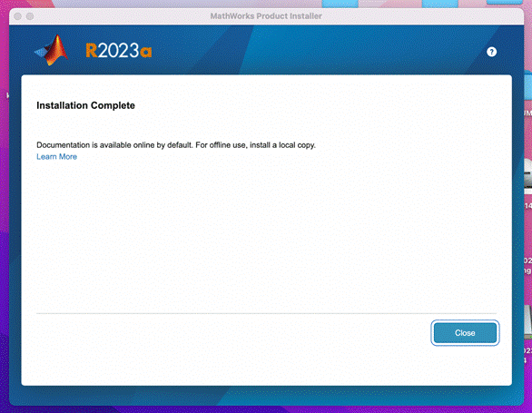Select the blue folder below the top-right corner
532x413 pixels.
[x=528, y=84]
